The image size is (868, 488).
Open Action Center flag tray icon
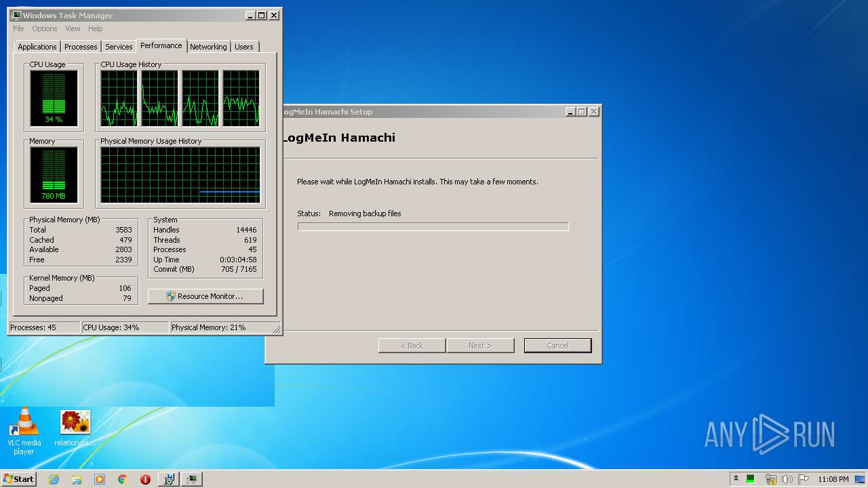click(x=804, y=479)
